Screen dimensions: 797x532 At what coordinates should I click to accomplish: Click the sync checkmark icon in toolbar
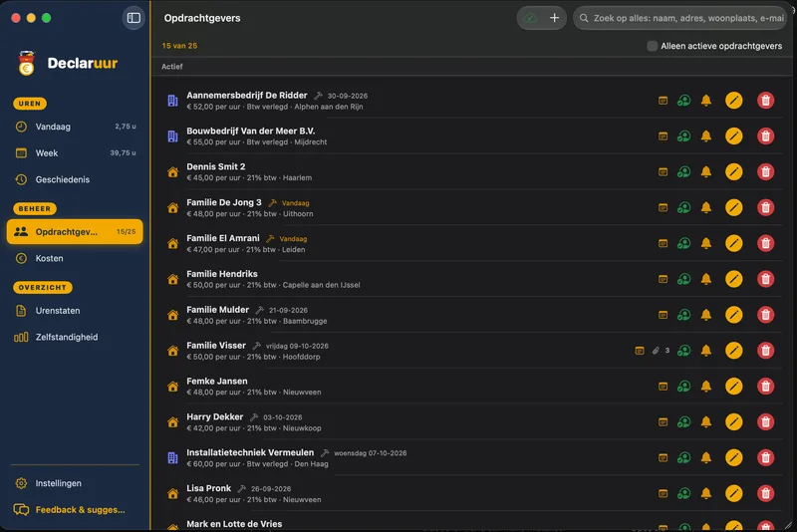click(x=530, y=18)
